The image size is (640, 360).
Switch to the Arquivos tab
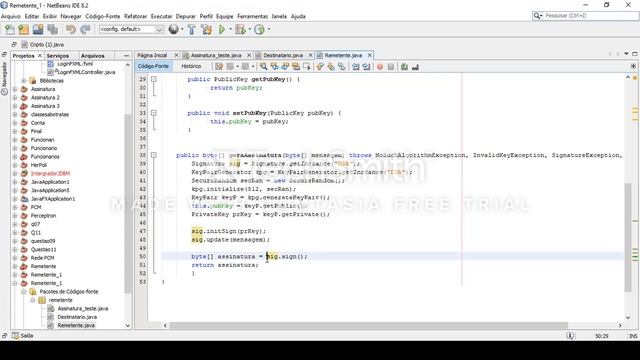[x=93, y=56]
